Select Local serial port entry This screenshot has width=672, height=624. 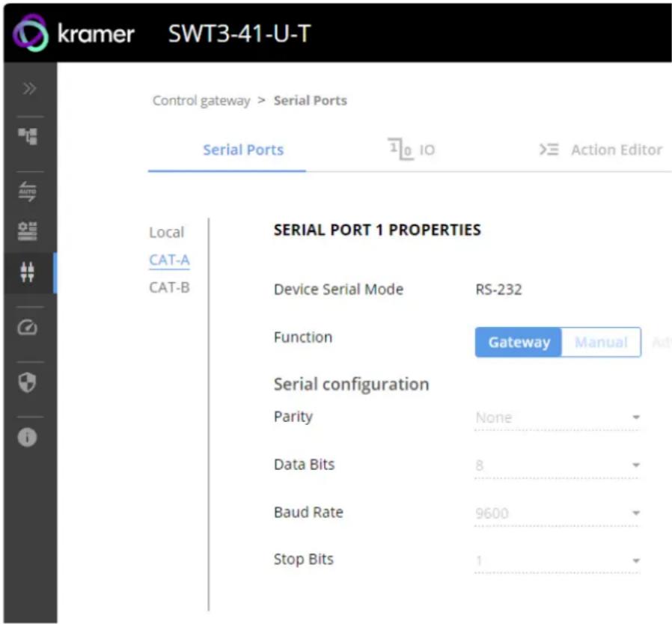pyautogui.click(x=167, y=232)
